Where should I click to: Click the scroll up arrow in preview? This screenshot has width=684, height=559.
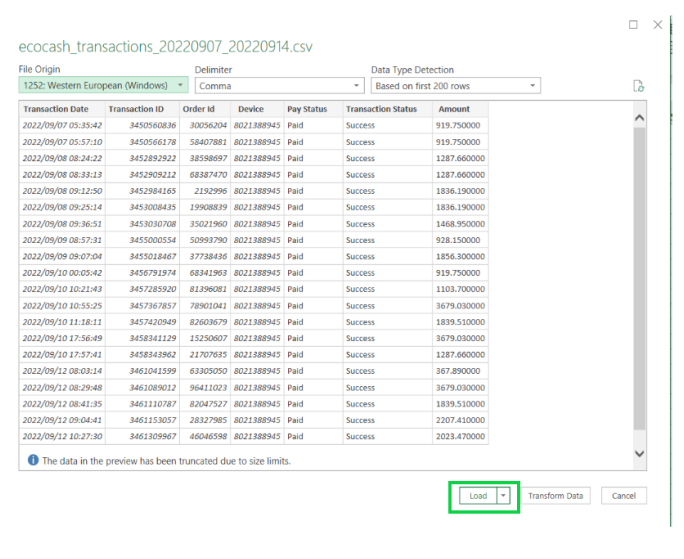(x=640, y=117)
